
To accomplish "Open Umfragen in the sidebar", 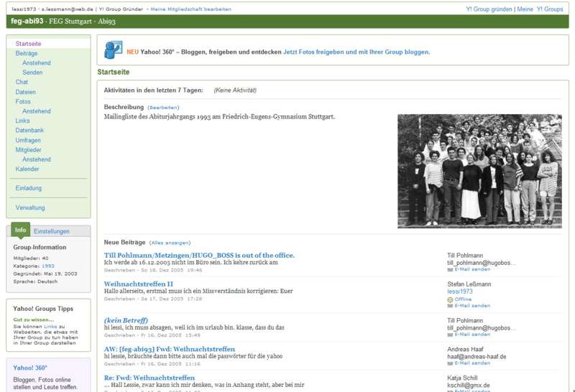I will [28, 140].
